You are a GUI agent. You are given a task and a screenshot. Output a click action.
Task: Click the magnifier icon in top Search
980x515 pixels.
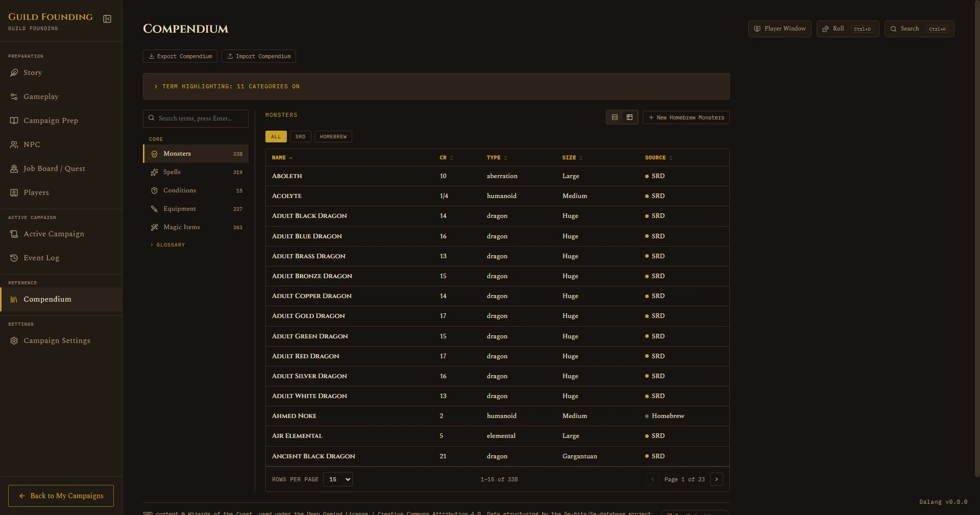click(x=893, y=29)
